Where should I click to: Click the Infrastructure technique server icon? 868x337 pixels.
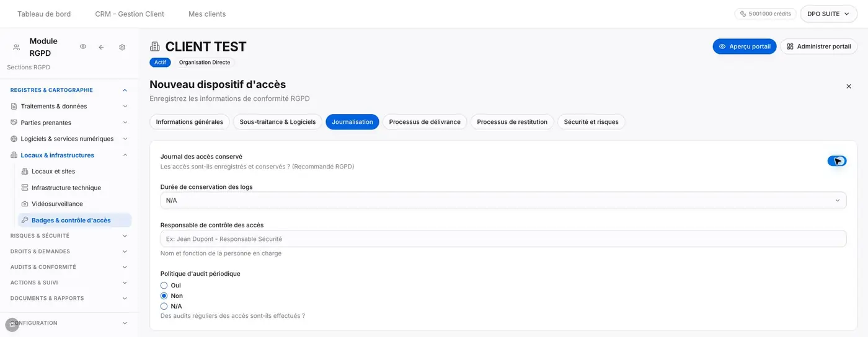[x=25, y=188]
